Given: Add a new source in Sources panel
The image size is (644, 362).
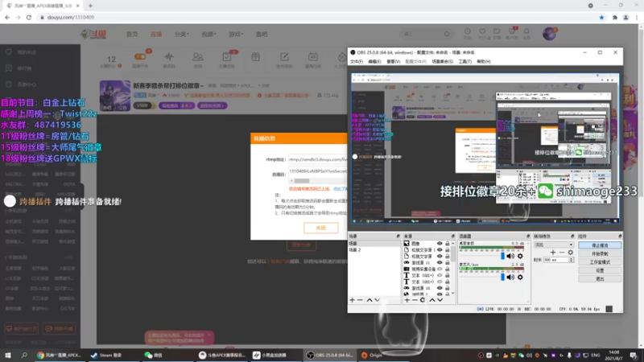Looking at the screenshot, I should [x=407, y=300].
